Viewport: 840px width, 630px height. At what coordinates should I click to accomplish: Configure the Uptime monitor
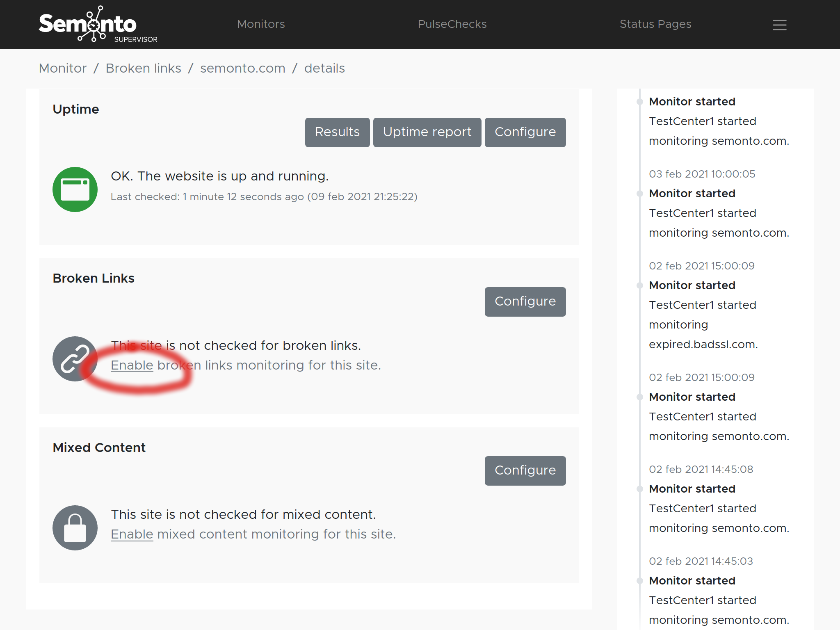525,132
